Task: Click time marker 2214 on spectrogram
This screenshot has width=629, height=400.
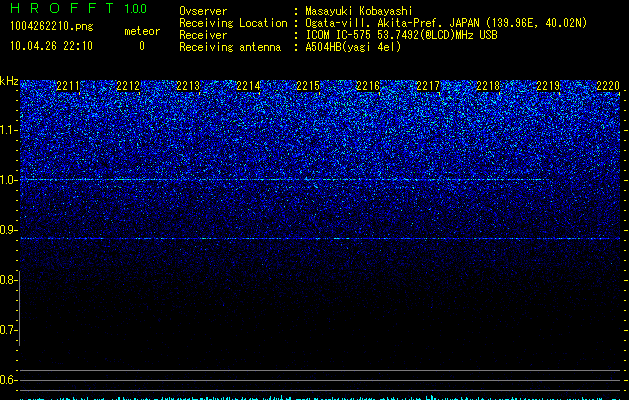Action: [x=248, y=86]
